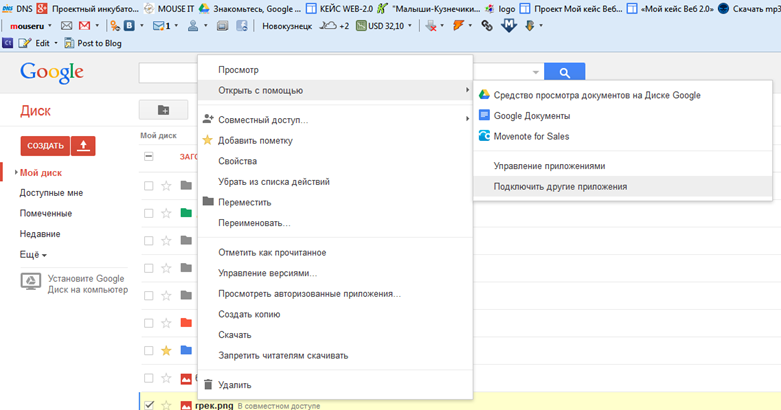The width and height of the screenshot is (781, 410).
Task: Click the red СОЗДАТЬ button
Action: [45, 146]
